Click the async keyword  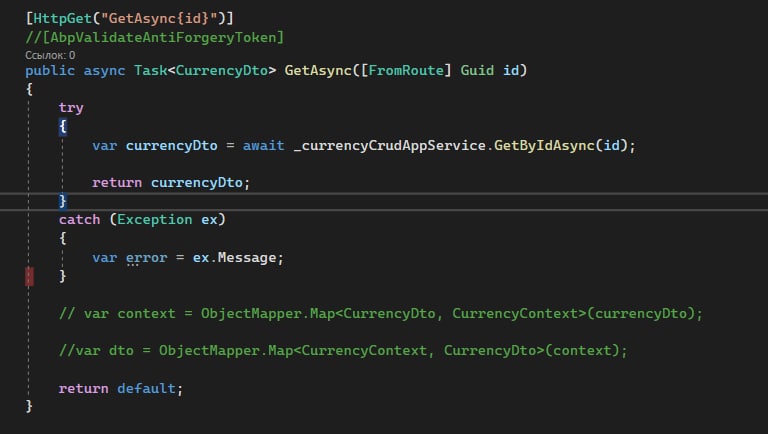tap(104, 71)
